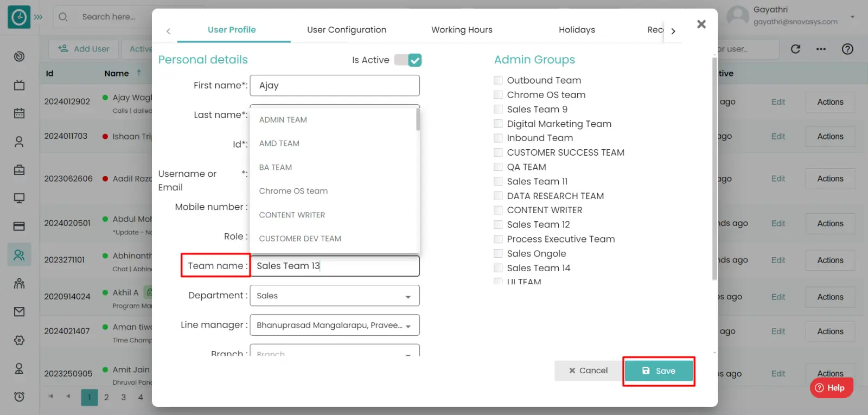Open the mail icon in the sidebar
This screenshot has width=868, height=415.
click(19, 312)
